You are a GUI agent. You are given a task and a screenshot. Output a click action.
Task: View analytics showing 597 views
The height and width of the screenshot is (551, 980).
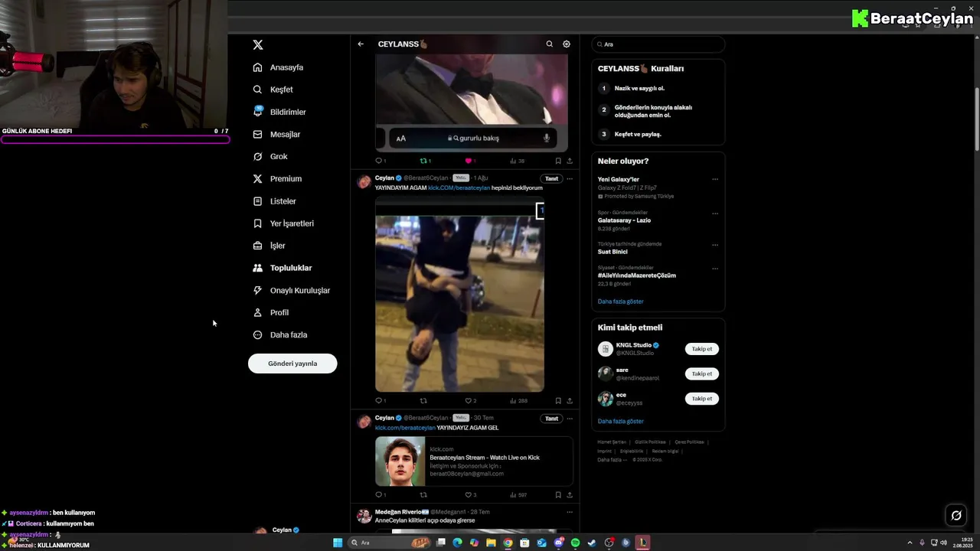coord(518,495)
